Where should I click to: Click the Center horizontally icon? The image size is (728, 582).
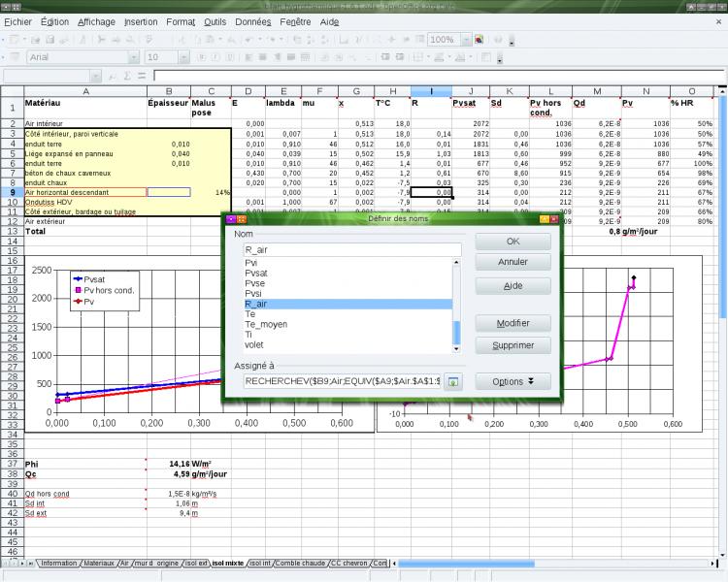tap(263, 57)
